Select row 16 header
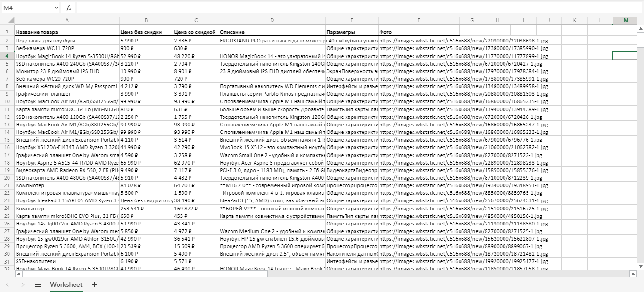 click(x=7, y=147)
